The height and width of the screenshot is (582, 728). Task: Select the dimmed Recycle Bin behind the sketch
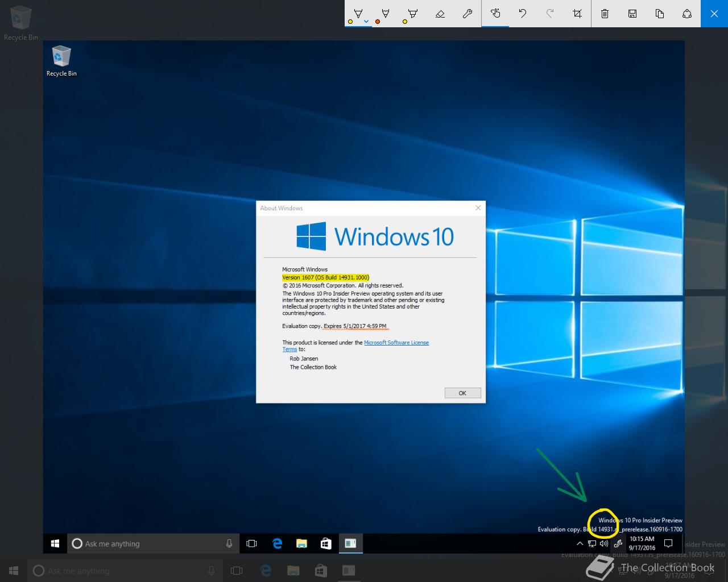tap(21, 22)
